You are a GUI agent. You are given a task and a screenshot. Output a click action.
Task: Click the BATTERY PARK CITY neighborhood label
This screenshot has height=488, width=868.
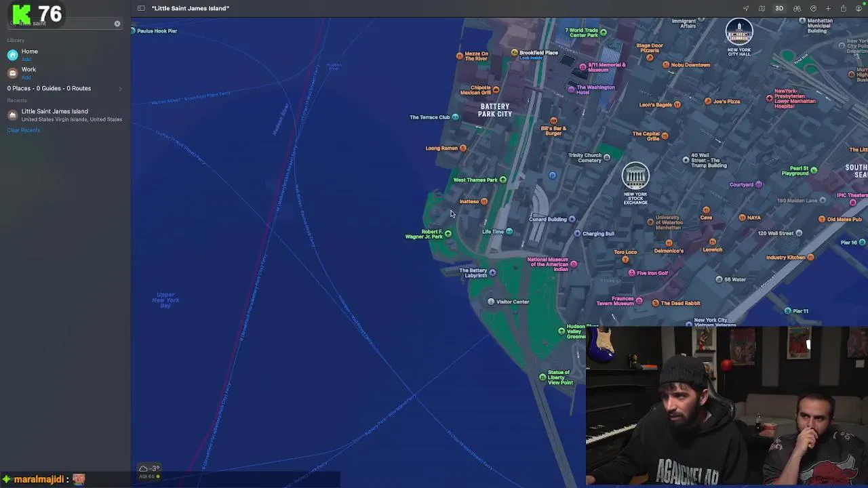click(x=495, y=110)
